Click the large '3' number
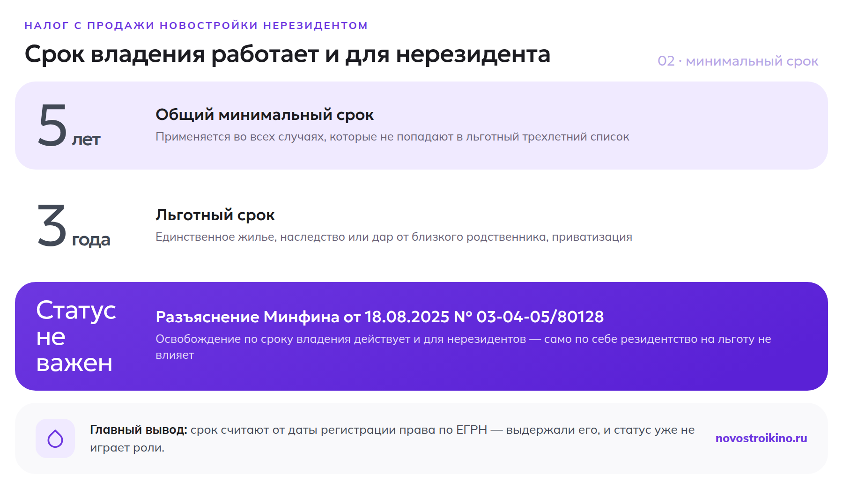This screenshot has height=504, width=843. [x=52, y=225]
